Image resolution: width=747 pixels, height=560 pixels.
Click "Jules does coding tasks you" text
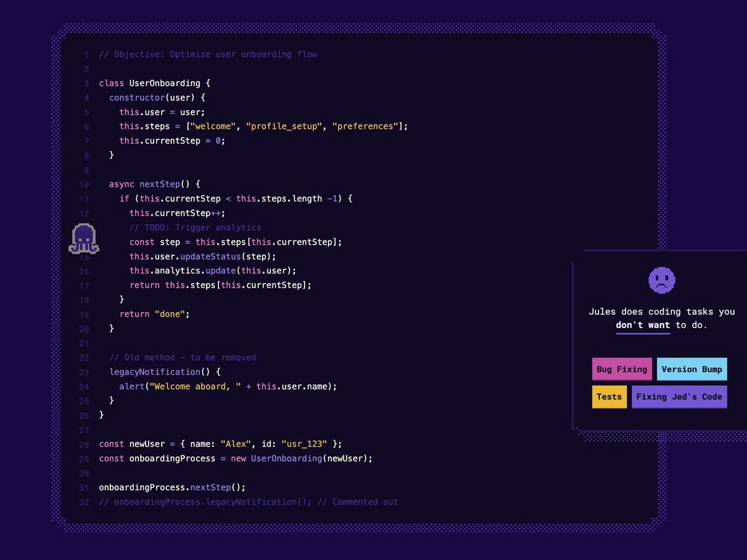pos(662,312)
